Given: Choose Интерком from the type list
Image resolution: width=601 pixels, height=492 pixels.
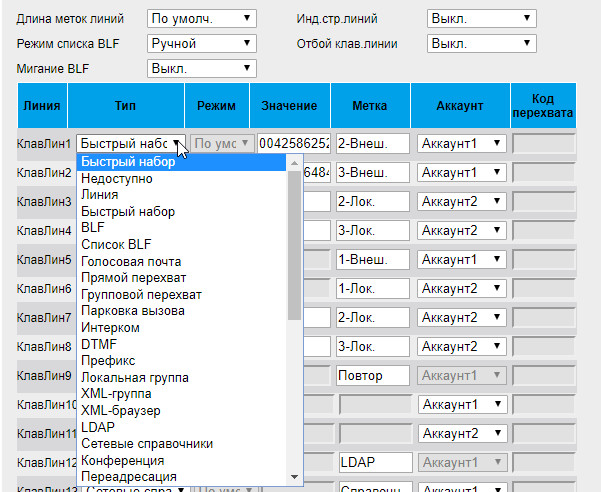Looking at the screenshot, I should [111, 327].
